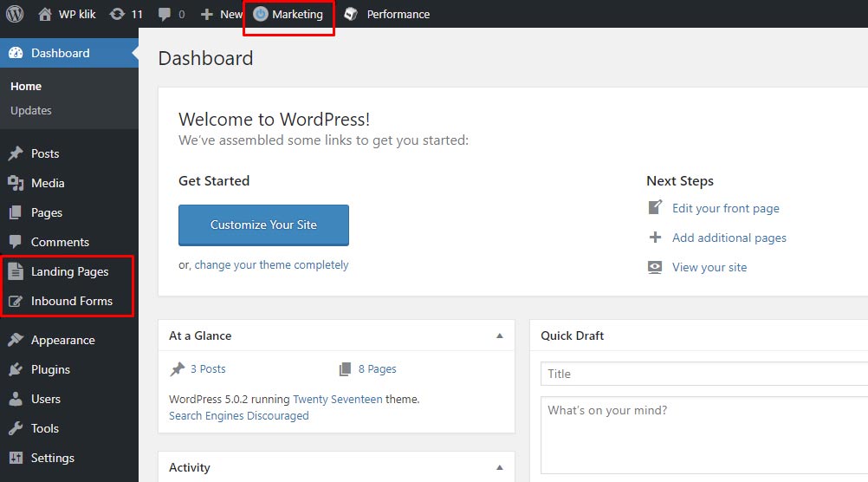Click the pages icon next to 8 Pages
Image resolution: width=868 pixels, height=482 pixels.
(x=345, y=369)
